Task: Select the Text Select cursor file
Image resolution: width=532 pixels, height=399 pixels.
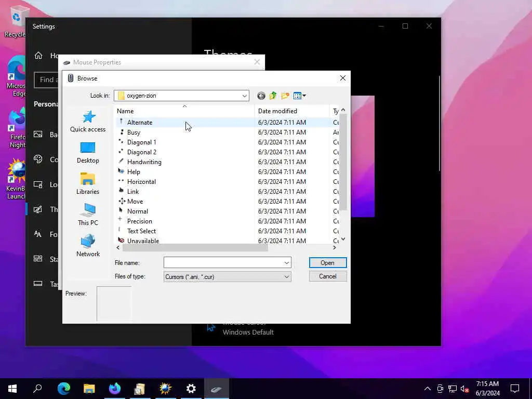Action: (185, 231)
